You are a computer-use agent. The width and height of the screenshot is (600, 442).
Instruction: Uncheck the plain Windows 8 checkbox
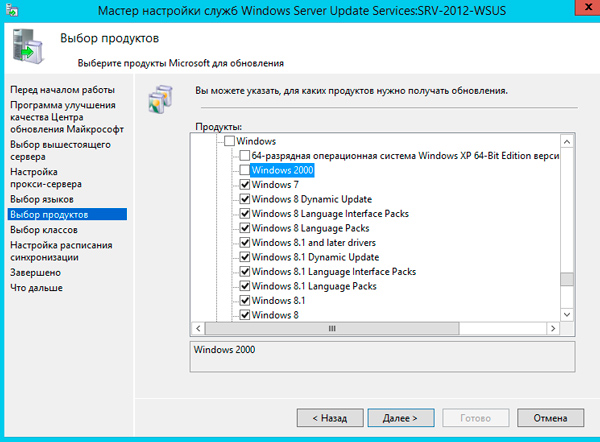click(x=245, y=315)
